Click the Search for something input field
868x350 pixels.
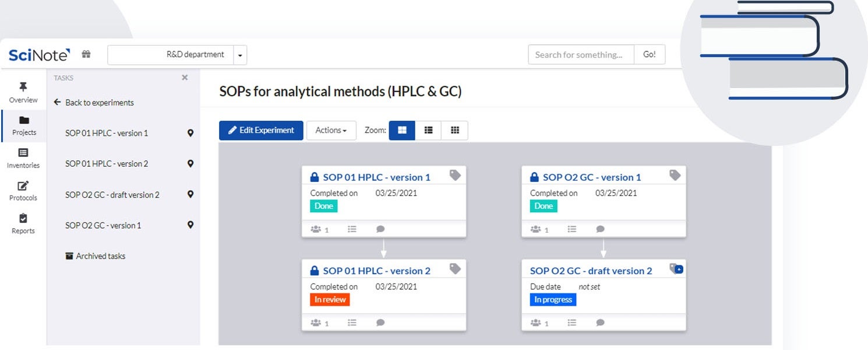pyautogui.click(x=581, y=55)
